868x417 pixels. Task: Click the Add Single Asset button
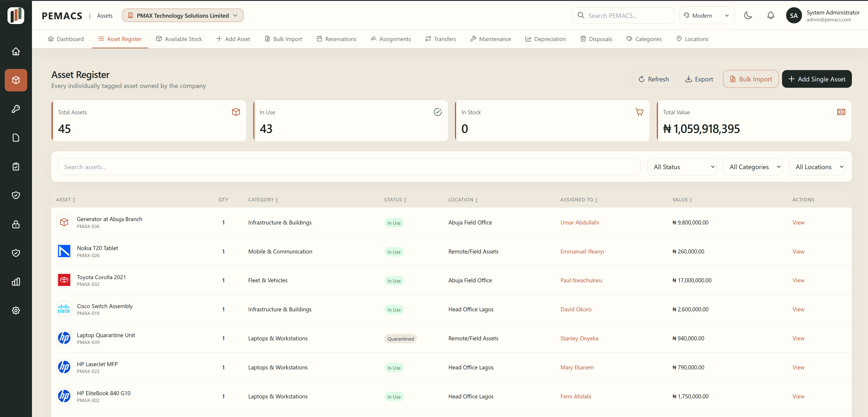coord(817,79)
